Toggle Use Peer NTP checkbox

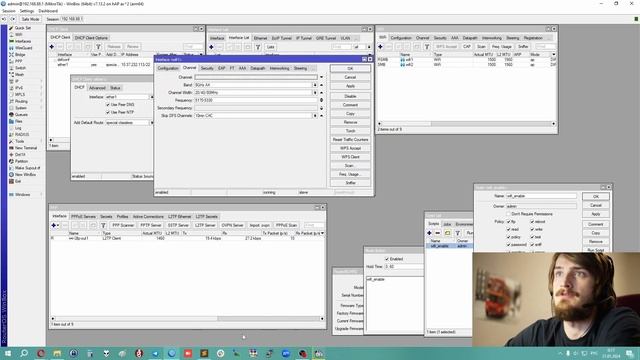pos(108,112)
